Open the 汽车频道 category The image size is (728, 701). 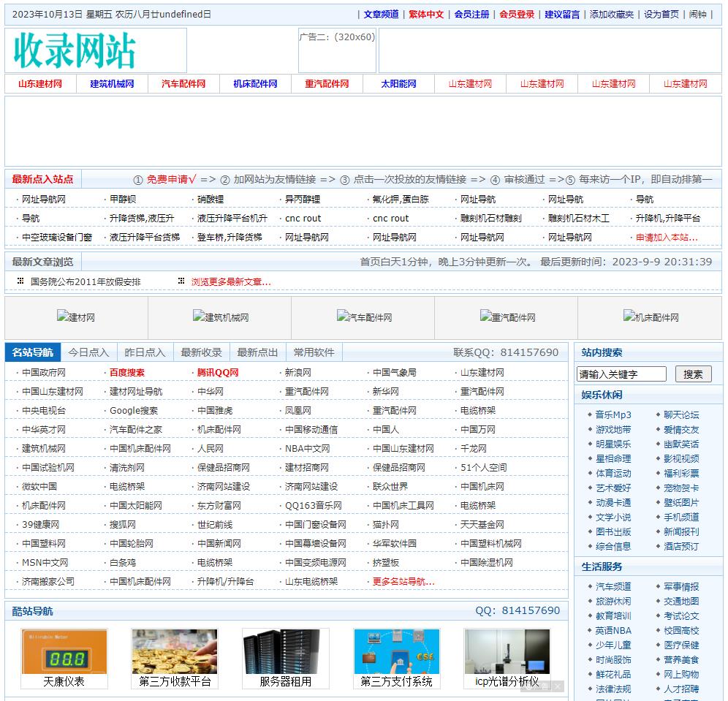point(613,586)
